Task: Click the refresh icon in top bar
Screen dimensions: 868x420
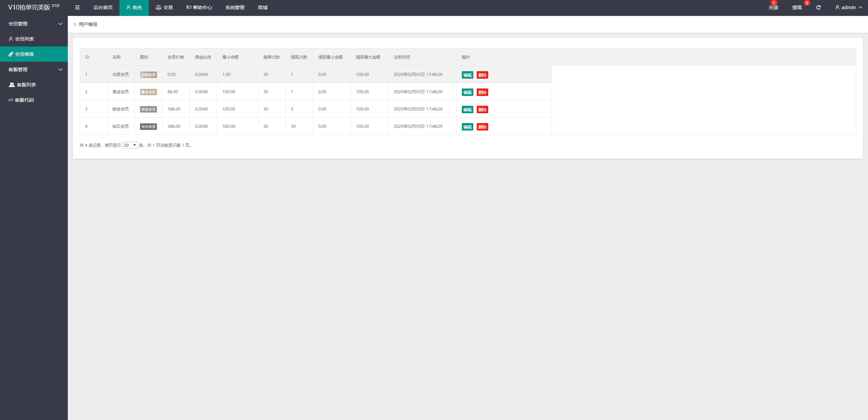Action: (818, 7)
